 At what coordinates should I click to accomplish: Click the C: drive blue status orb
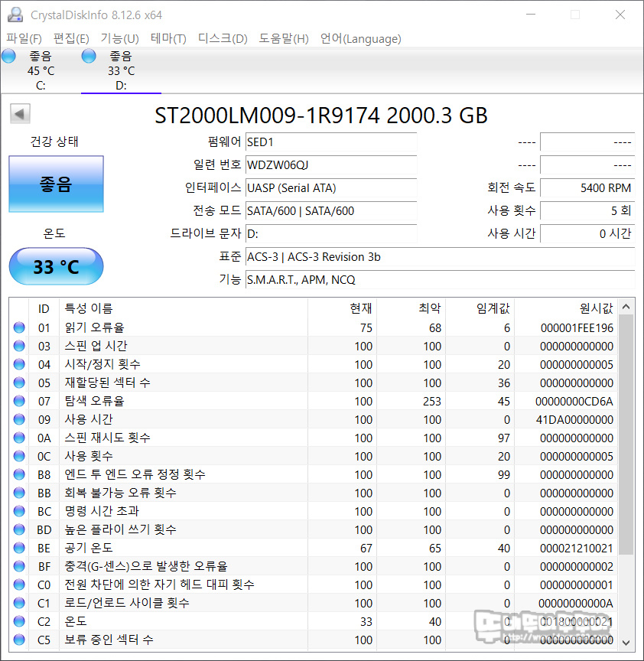point(8,56)
